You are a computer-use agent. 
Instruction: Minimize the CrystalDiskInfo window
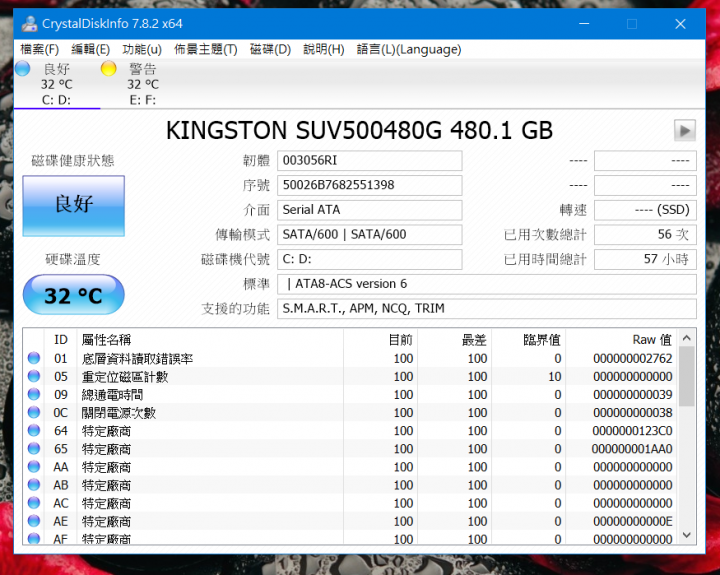[584, 23]
